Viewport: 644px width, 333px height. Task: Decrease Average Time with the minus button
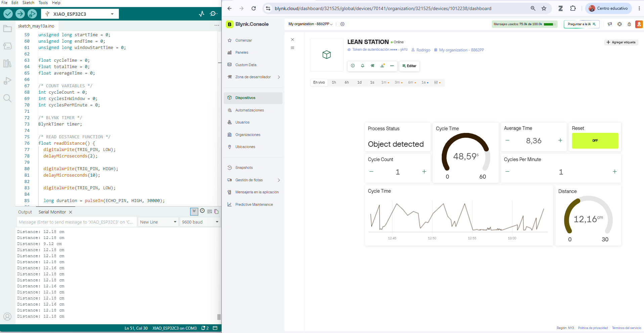pos(507,140)
